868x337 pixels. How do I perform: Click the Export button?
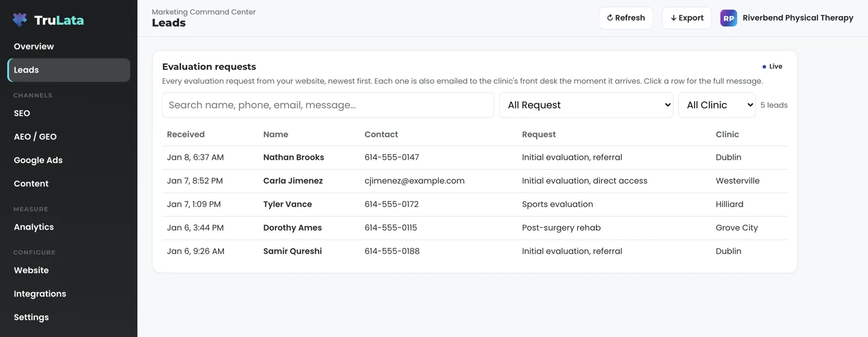(687, 18)
